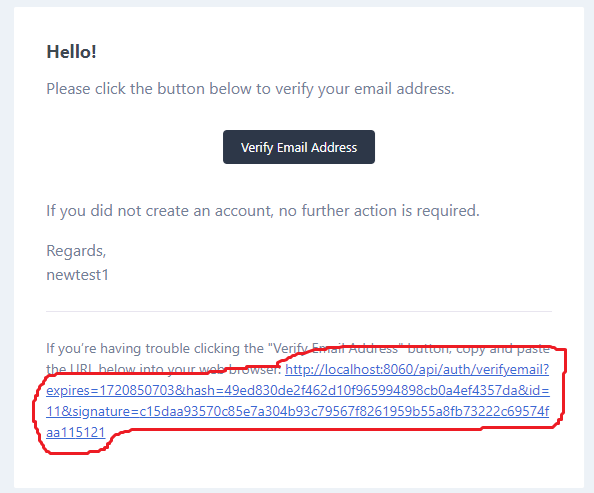Click the "verify your email address" phrase
594x493 pixels.
[364, 89]
